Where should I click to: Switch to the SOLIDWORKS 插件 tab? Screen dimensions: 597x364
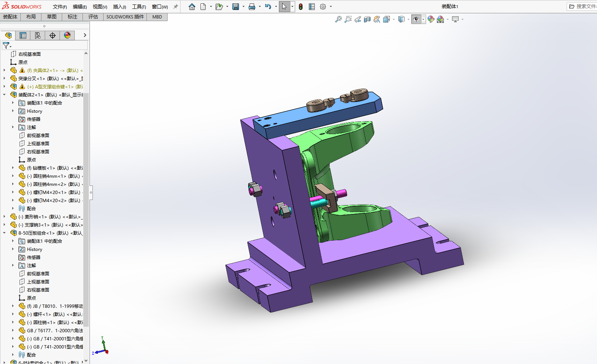tap(125, 17)
